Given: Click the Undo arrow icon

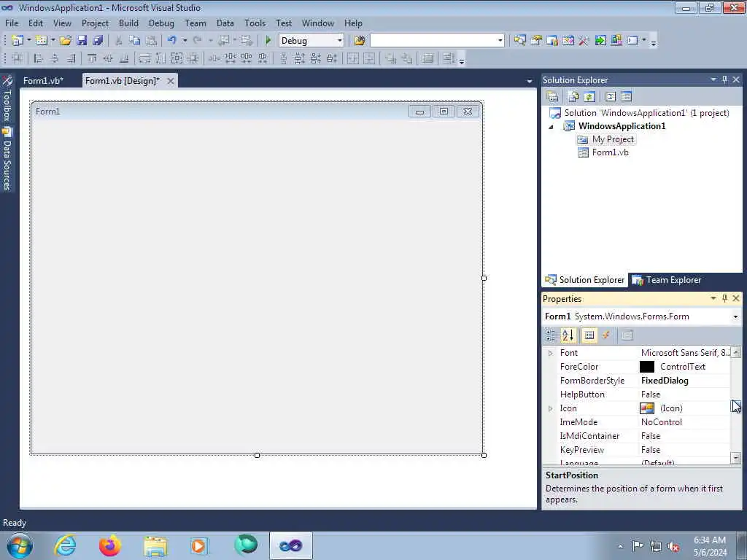Looking at the screenshot, I should (x=171, y=41).
